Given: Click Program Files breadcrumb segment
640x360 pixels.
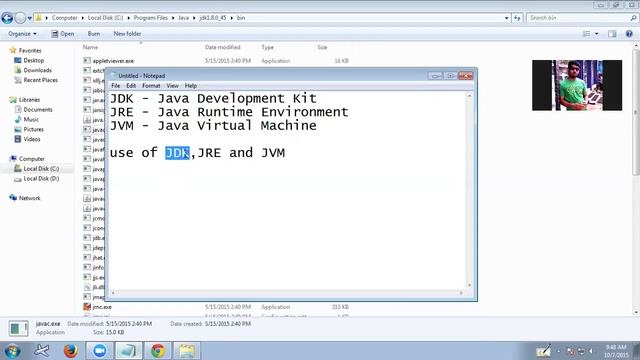Looking at the screenshot, I should tap(151, 18).
